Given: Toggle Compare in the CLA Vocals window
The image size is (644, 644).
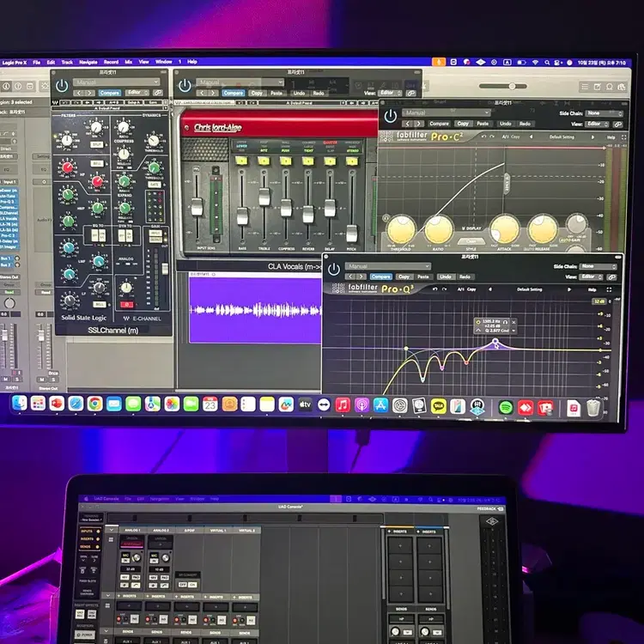Looking at the screenshot, I should coord(231,93).
